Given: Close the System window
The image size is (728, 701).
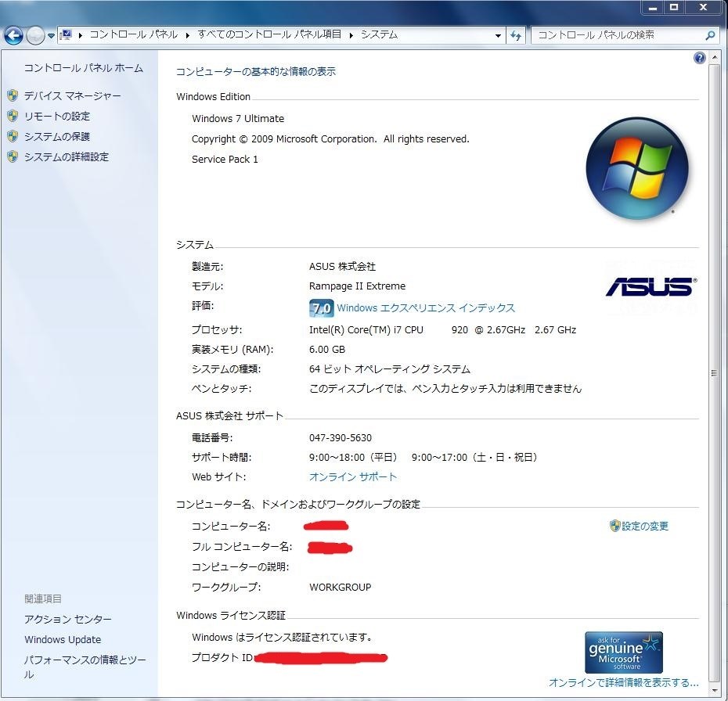Looking at the screenshot, I should [x=703, y=7].
